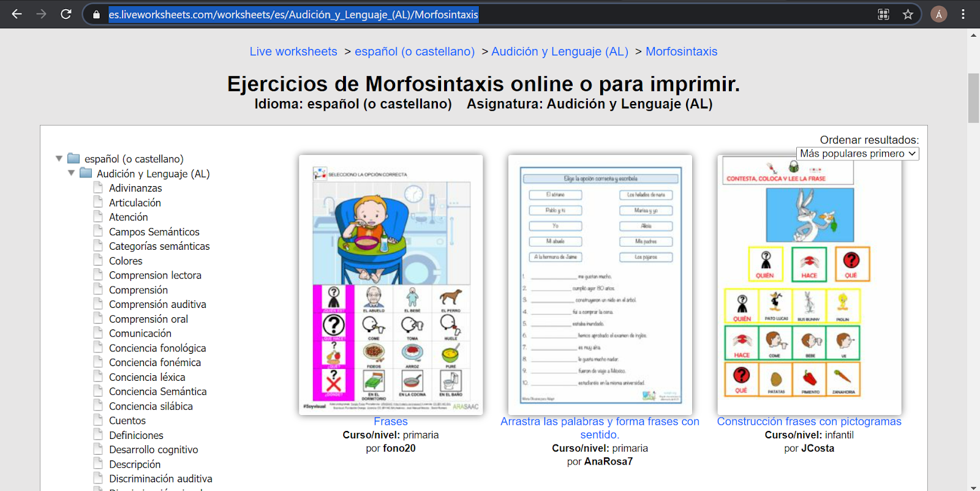Go to español (o castellano) breadcrumb

415,51
